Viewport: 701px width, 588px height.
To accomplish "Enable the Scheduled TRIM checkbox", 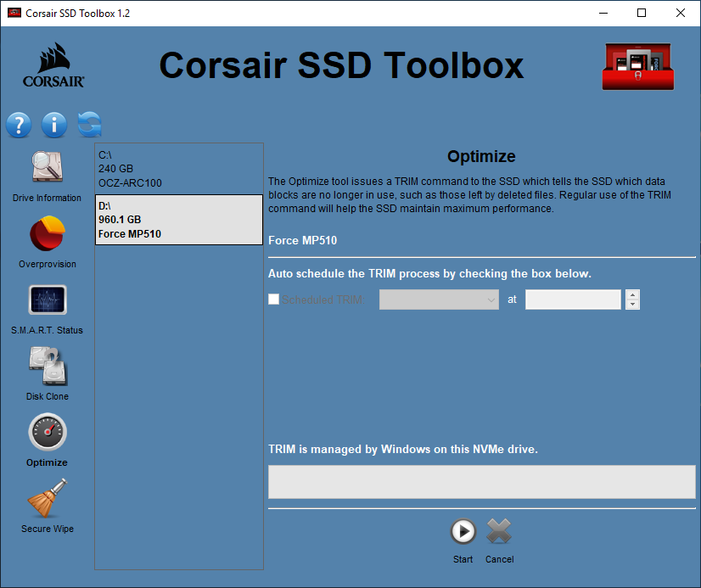I will tap(273, 300).
